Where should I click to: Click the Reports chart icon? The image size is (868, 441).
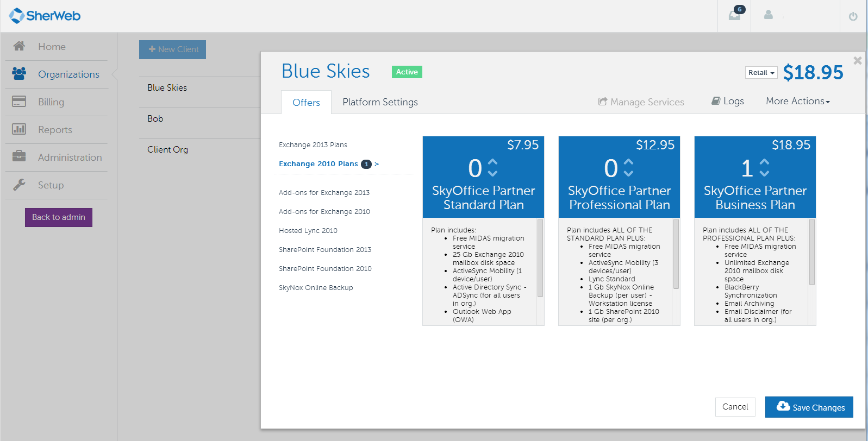tap(19, 129)
